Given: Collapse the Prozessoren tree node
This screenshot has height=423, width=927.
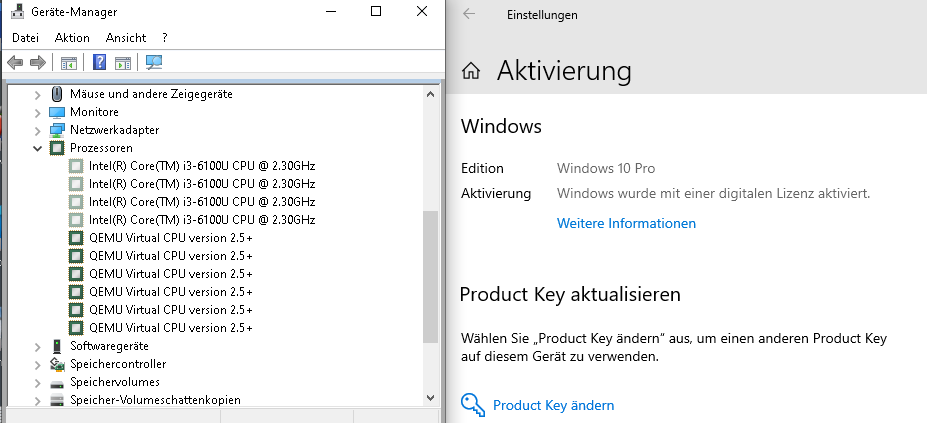Looking at the screenshot, I should 37,148.
